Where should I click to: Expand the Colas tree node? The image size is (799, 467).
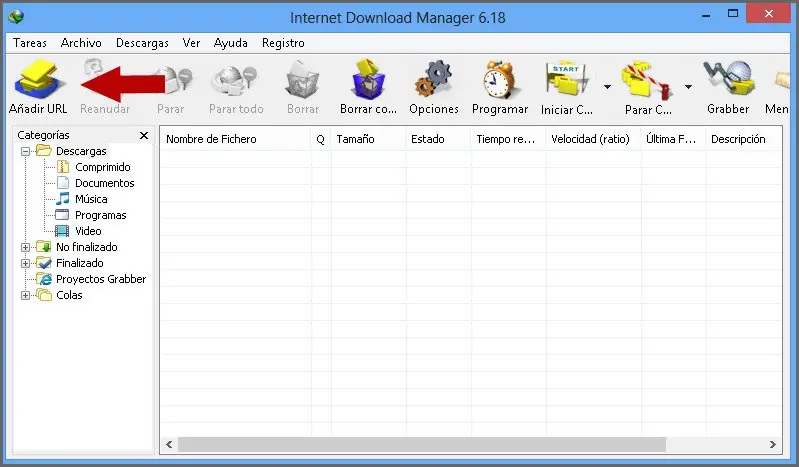[x=25, y=295]
